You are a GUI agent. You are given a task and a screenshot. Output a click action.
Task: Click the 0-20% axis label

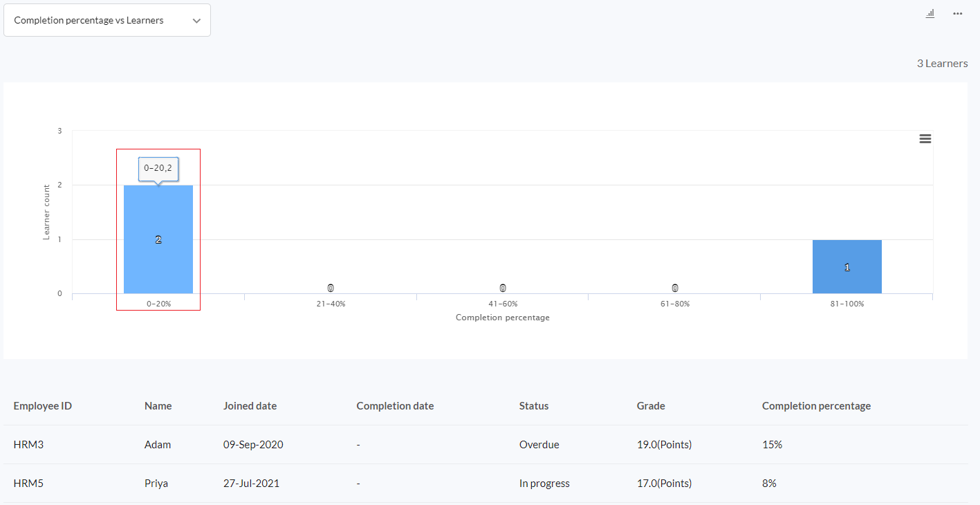pyautogui.click(x=158, y=304)
